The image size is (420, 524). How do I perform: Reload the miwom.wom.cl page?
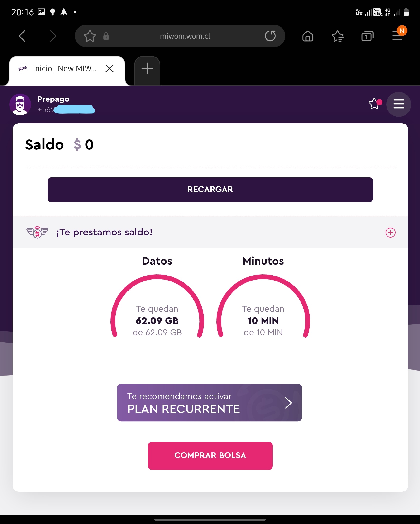(270, 36)
